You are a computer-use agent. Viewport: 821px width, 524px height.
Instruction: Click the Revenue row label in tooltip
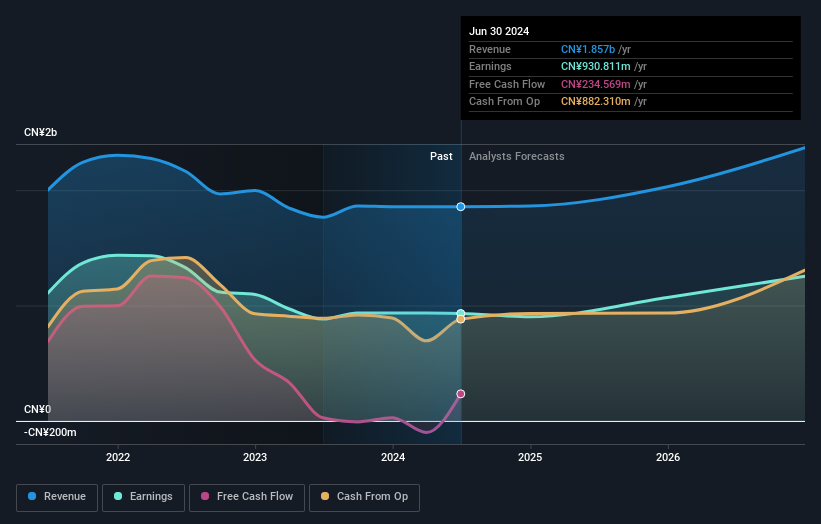(x=490, y=49)
